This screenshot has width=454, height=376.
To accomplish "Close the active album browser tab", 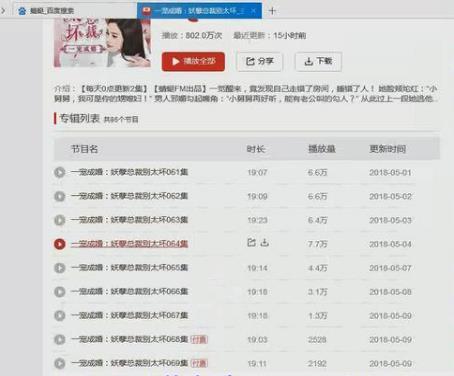I will click(254, 11).
